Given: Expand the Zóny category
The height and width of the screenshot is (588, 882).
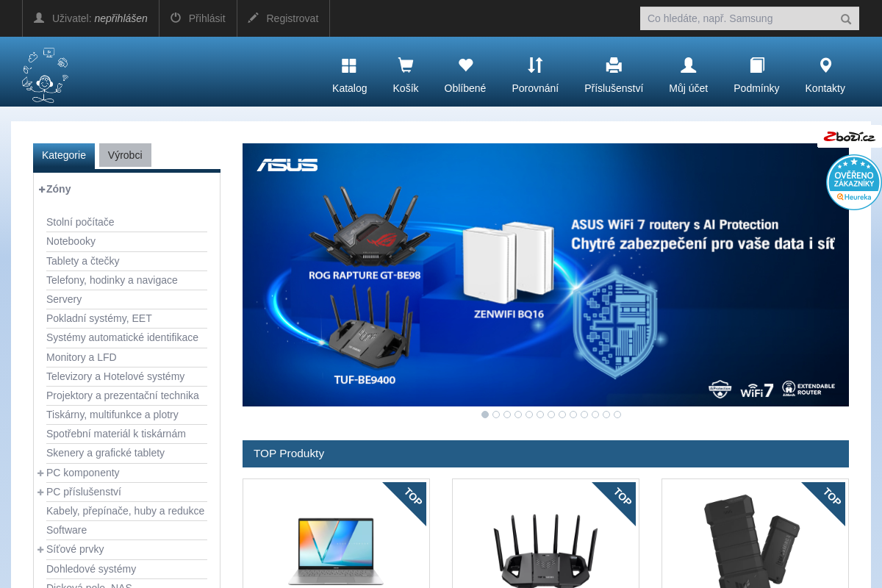Looking at the screenshot, I should coord(42,189).
